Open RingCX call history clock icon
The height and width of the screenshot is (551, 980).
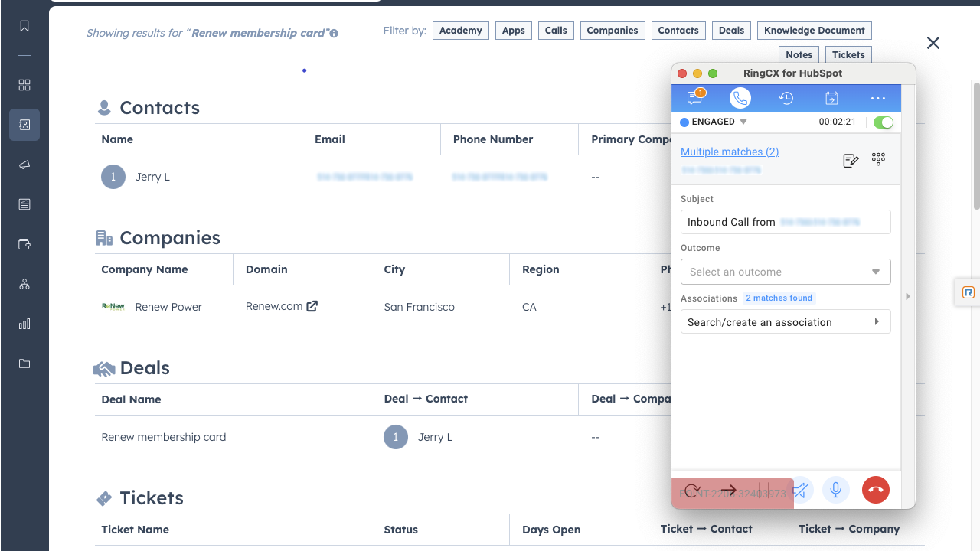[786, 98]
